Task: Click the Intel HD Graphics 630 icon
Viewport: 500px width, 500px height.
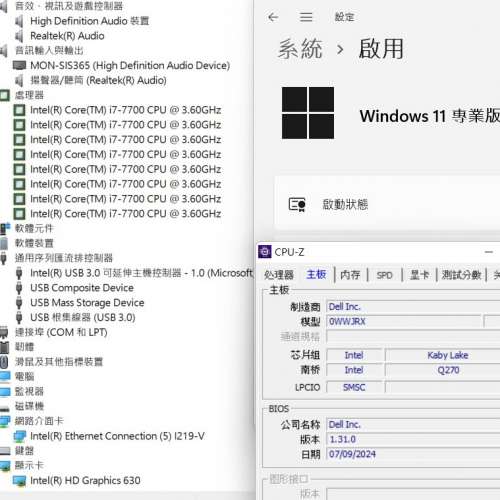Action: pyautogui.click(x=20, y=480)
